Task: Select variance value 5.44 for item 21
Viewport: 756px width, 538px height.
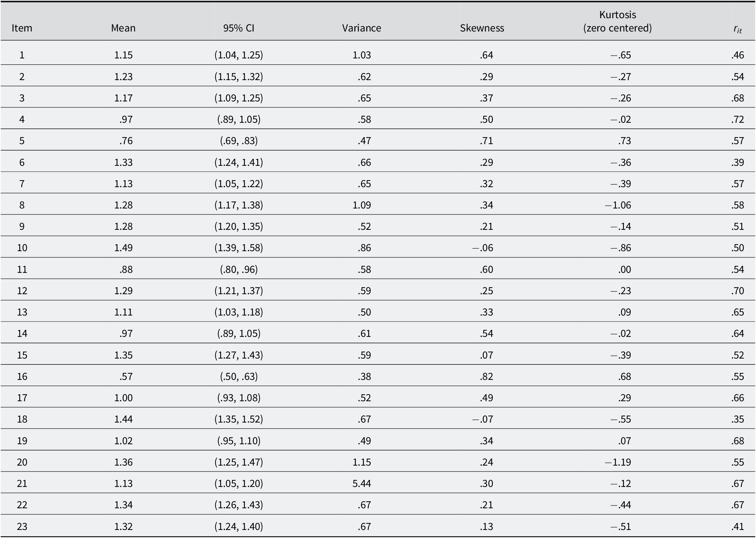Action: coord(362,483)
